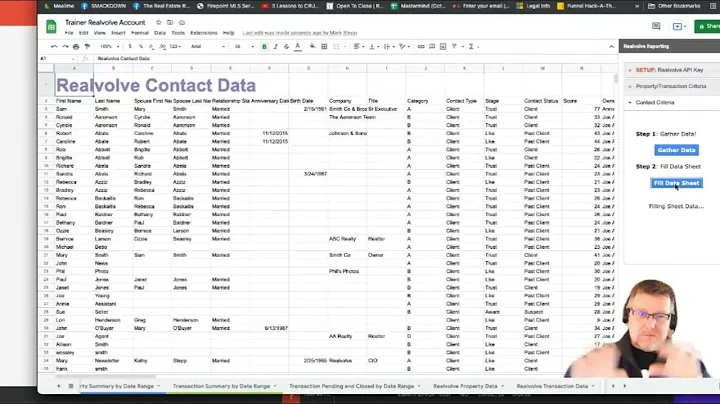Viewport: 720px width, 404px height.
Task: Open the font size 36 dropdown
Action: [x=244, y=46]
